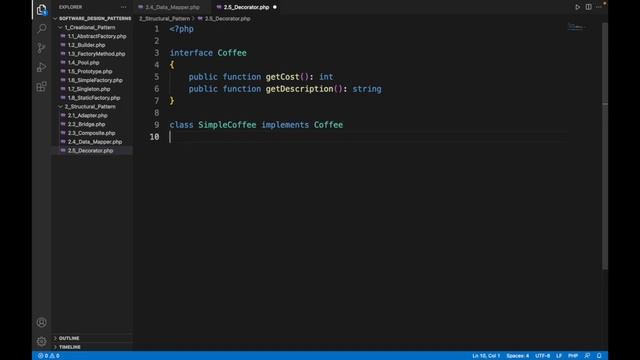This screenshot has height=360, width=640.
Task: Open 1.6_SimpleFactory.php file
Action: point(95,80)
